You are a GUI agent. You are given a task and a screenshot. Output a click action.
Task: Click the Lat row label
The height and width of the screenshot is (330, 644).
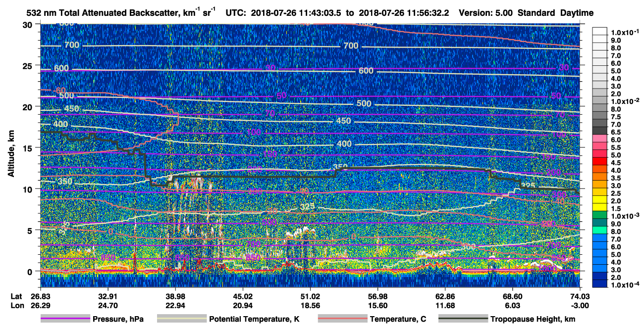[x=16, y=296]
